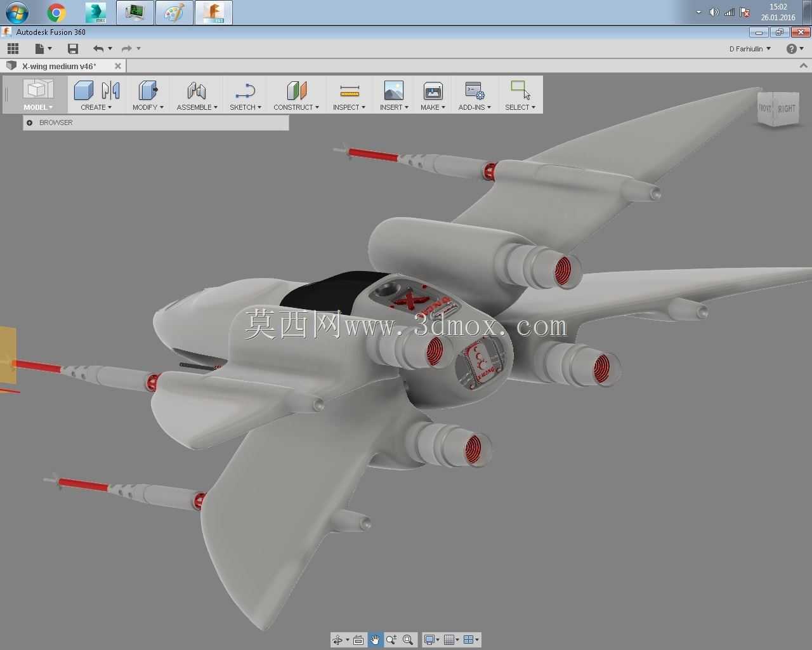The width and height of the screenshot is (812, 650).
Task: Select the X-wing medium v46 document tab
Action: coord(59,66)
